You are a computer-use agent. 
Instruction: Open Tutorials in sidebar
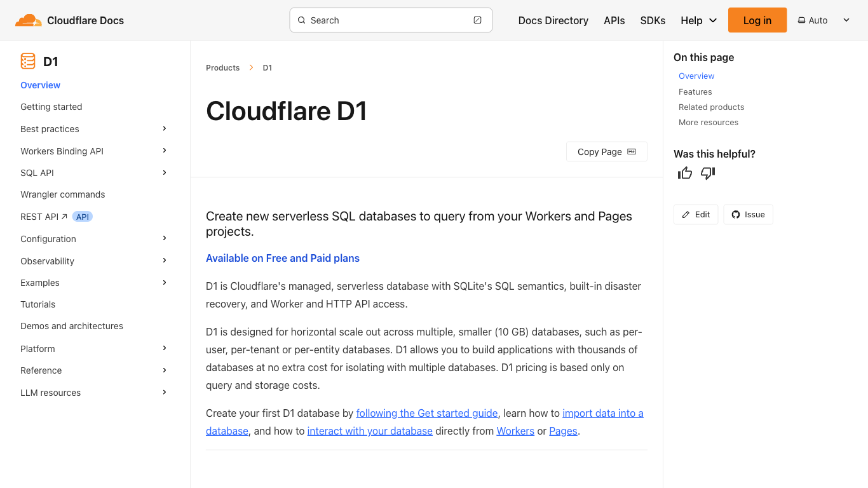tap(38, 304)
